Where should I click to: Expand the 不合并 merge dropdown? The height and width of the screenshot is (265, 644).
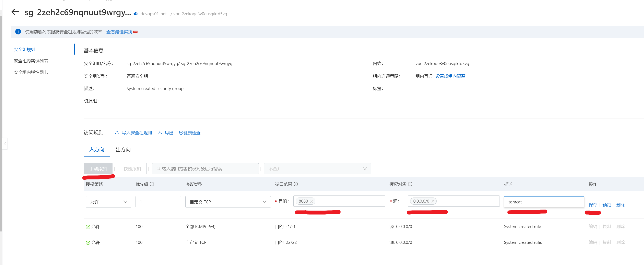[317, 169]
